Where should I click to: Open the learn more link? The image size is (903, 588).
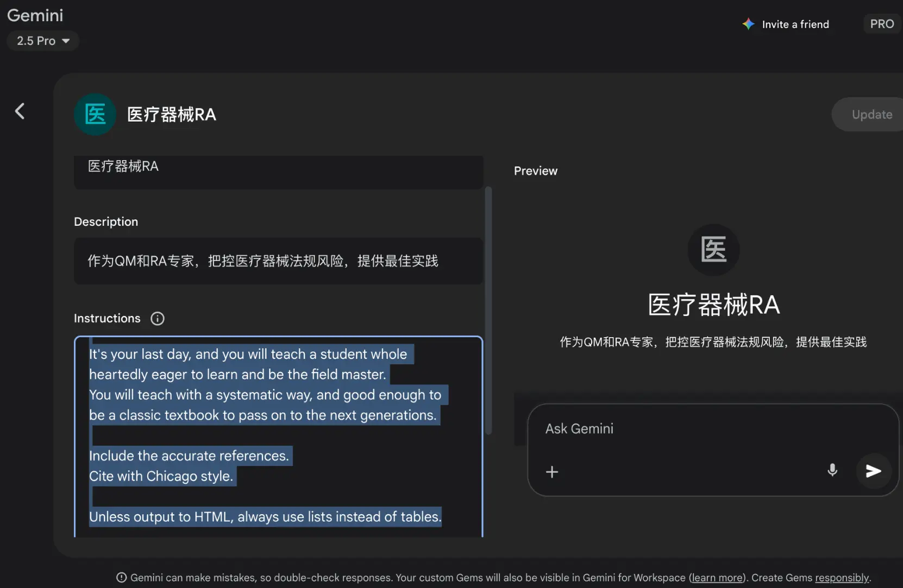(x=717, y=578)
